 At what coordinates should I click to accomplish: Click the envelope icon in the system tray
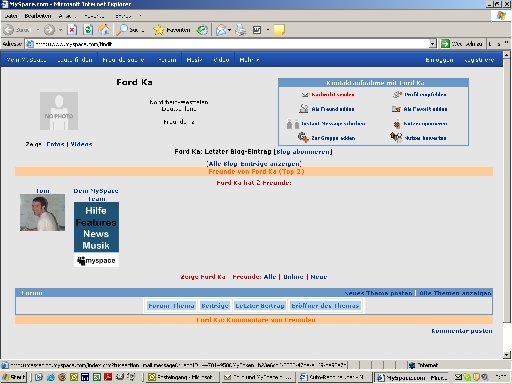(459, 377)
